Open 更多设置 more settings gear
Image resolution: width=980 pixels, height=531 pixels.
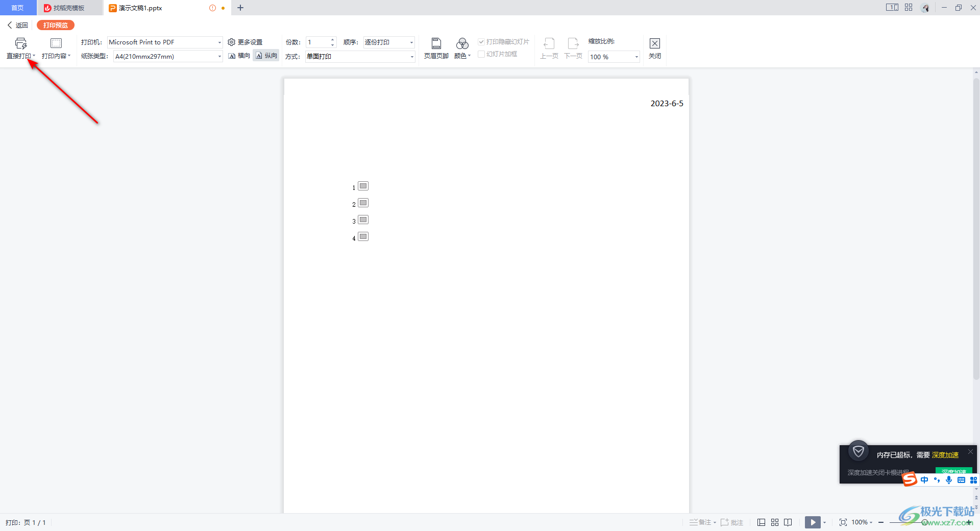[x=245, y=42]
